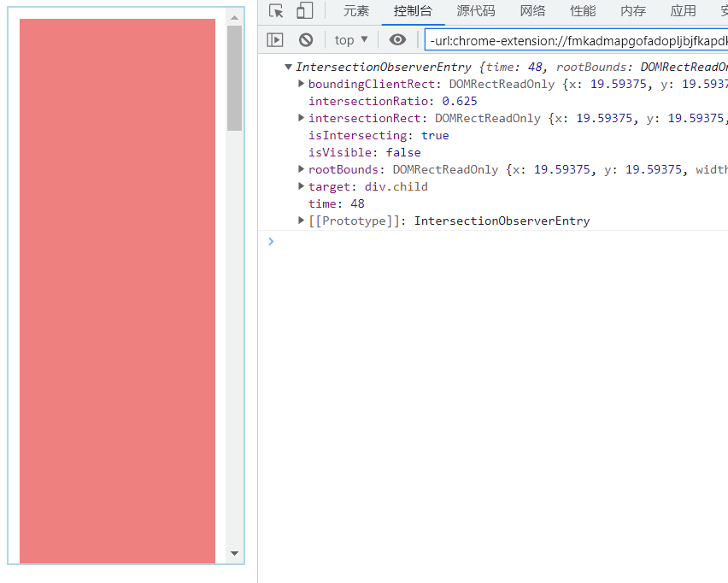The height and width of the screenshot is (583, 728).
Task: Focus the console filter input field
Action: tap(576, 40)
